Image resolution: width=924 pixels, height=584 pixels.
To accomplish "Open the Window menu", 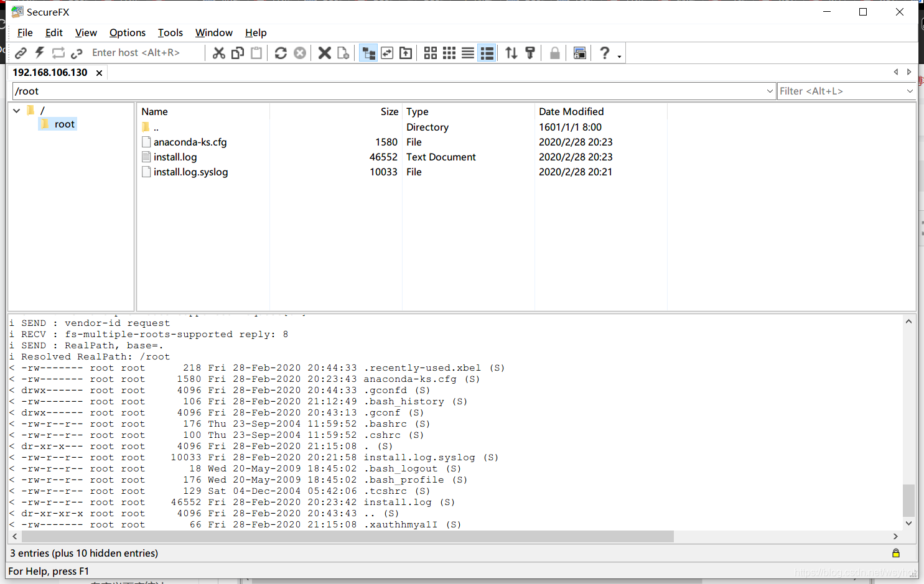I will click(x=214, y=32).
